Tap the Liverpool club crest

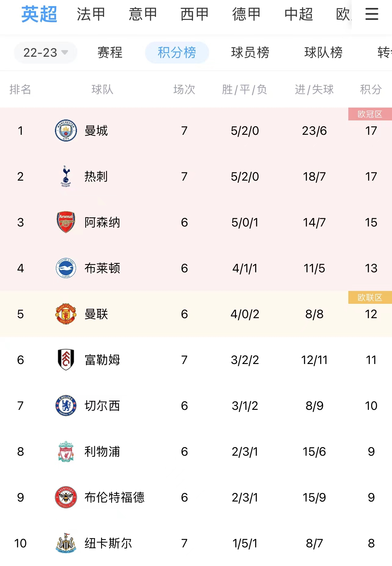pyautogui.click(x=66, y=451)
